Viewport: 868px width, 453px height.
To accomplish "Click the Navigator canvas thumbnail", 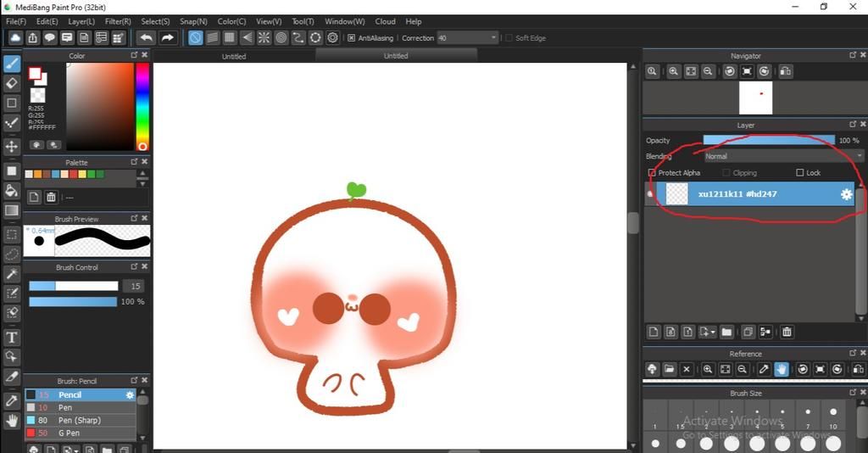I will click(x=755, y=98).
